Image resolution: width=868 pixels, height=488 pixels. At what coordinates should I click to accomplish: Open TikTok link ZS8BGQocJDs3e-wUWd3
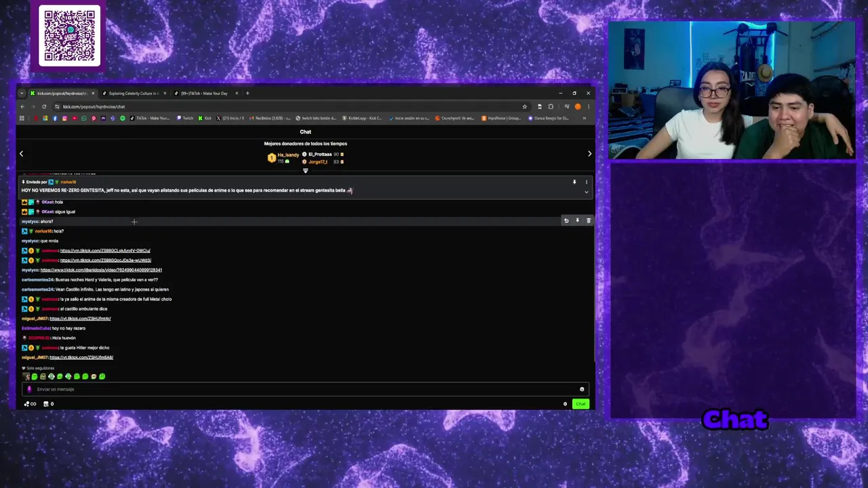tap(105, 260)
